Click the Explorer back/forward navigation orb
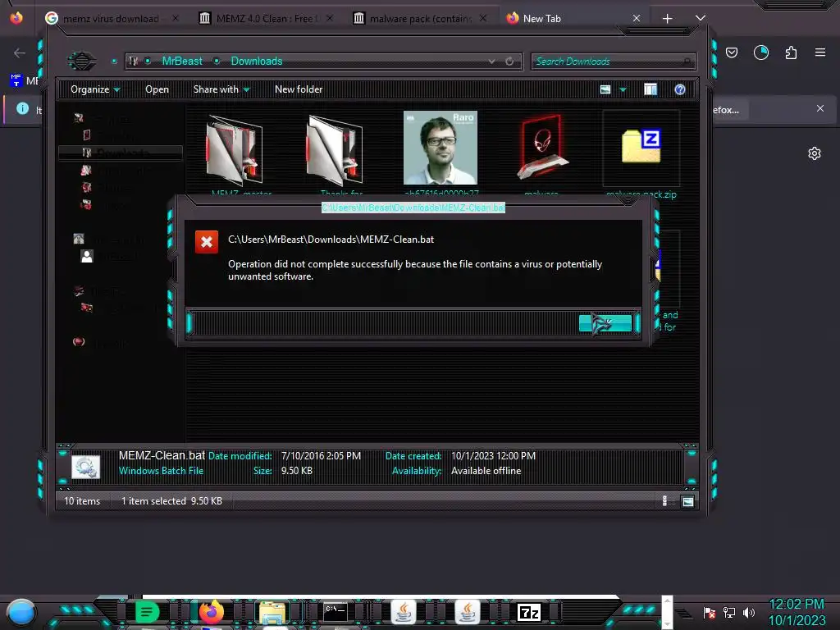840x630 pixels. (81, 61)
